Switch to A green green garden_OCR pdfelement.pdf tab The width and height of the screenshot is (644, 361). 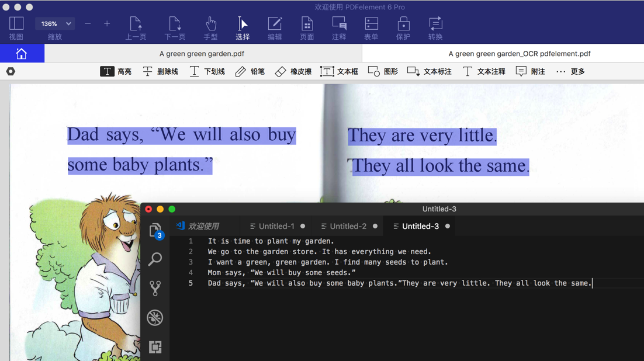520,54
